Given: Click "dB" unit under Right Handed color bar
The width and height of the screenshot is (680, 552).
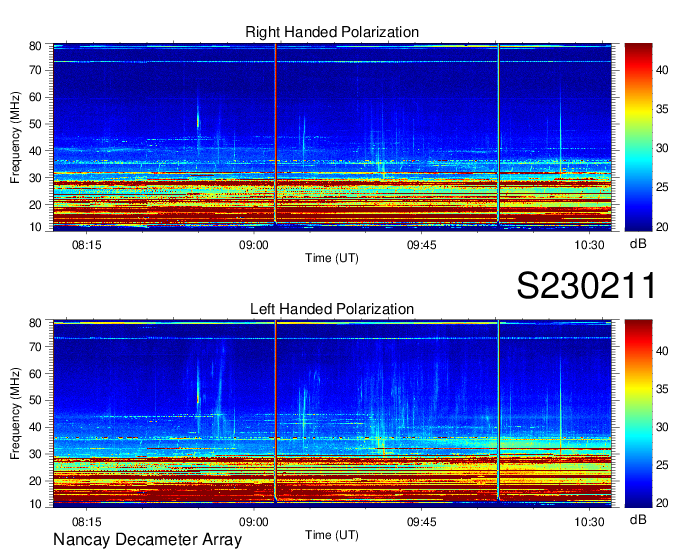Looking at the screenshot, I should (638, 244).
